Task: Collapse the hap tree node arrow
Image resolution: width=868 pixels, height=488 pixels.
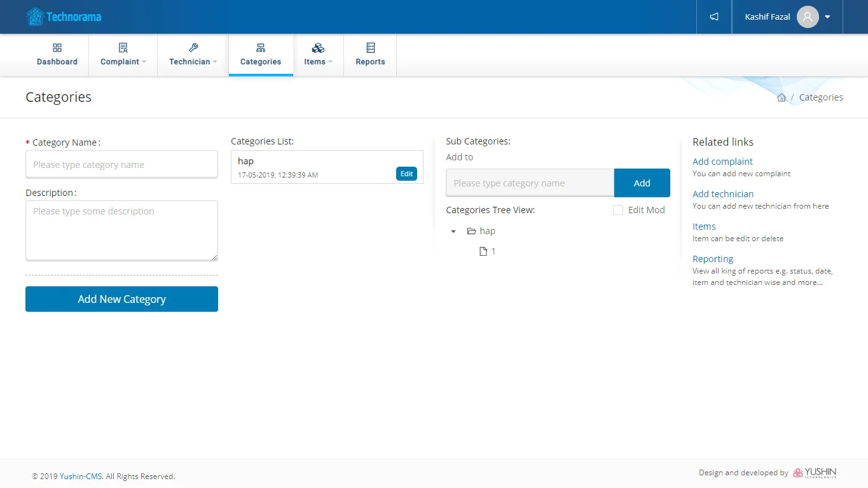Action: (453, 232)
